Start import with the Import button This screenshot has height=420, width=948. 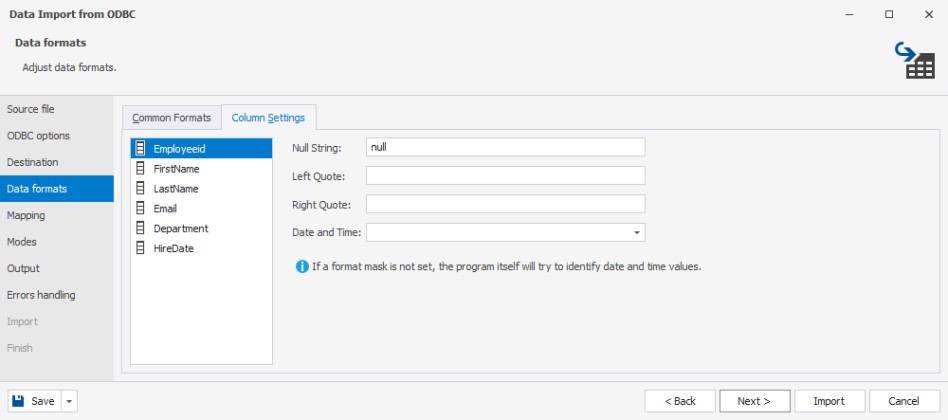coord(828,401)
